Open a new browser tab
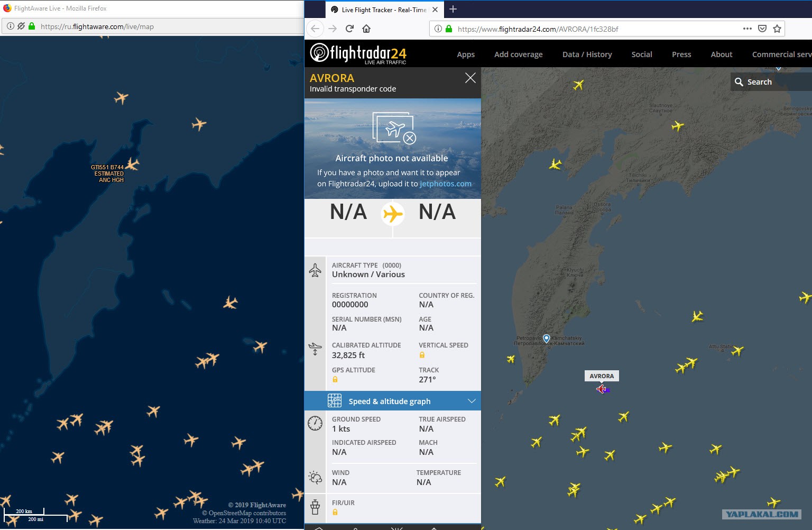This screenshot has width=812, height=530. (453, 9)
